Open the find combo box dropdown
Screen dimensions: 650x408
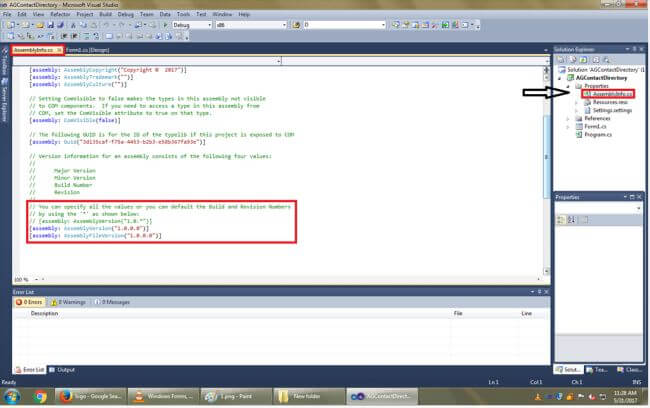pyautogui.click(x=383, y=25)
